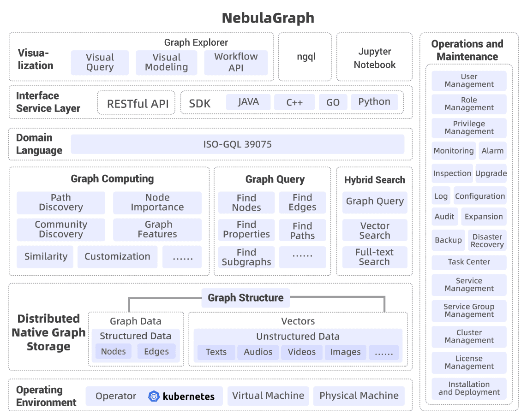This screenshot has width=527, height=420.
Task: Click the Virtual Machine box
Action: pos(268,396)
